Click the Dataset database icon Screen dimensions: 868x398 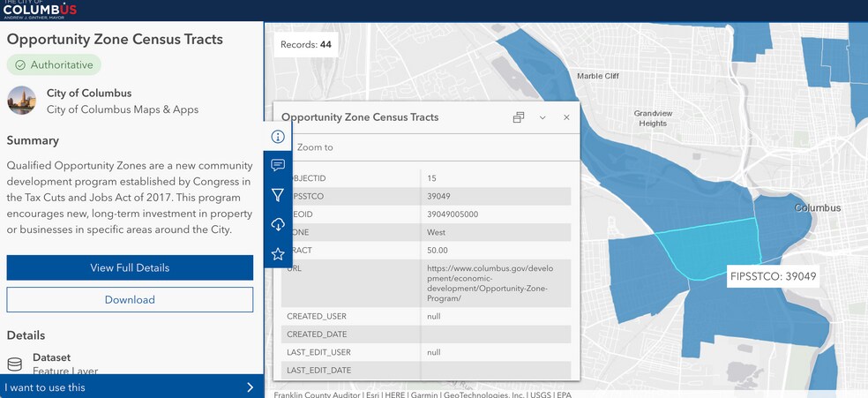tap(14, 364)
